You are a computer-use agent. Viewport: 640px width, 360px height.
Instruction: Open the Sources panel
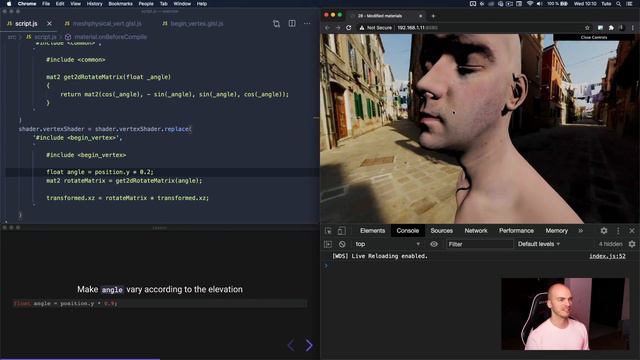point(441,231)
